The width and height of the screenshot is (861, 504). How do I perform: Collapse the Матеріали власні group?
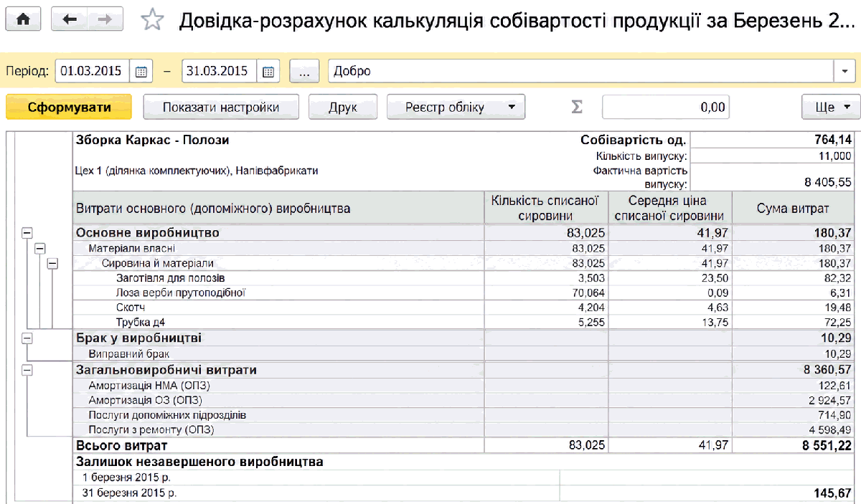(39, 248)
